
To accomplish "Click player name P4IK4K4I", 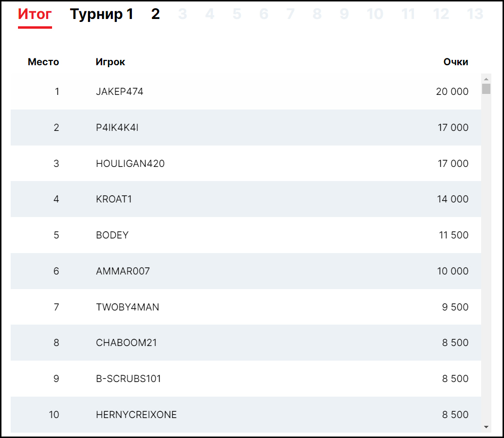I will point(117,128).
